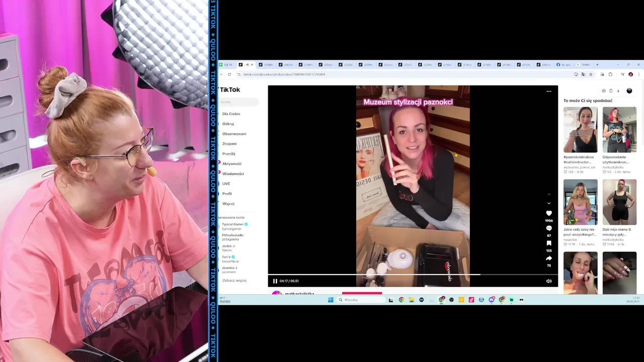Open the PŁnailsstudio followed account
644x362 pixels.
(x=232, y=237)
